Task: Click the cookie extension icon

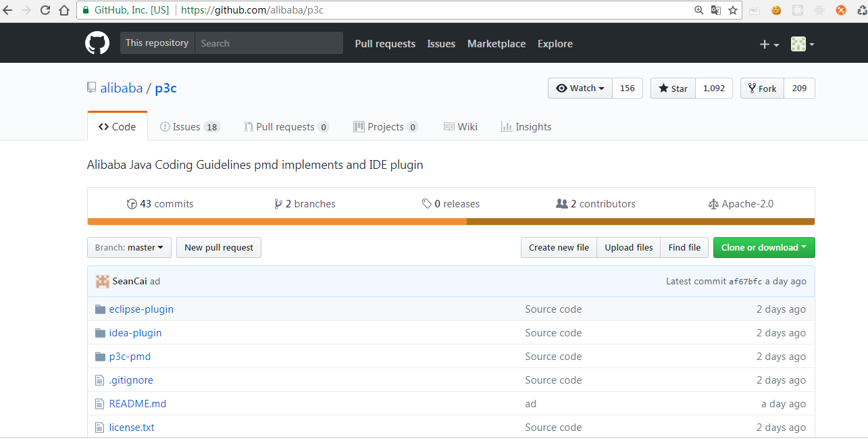Action: pyautogui.click(x=776, y=10)
